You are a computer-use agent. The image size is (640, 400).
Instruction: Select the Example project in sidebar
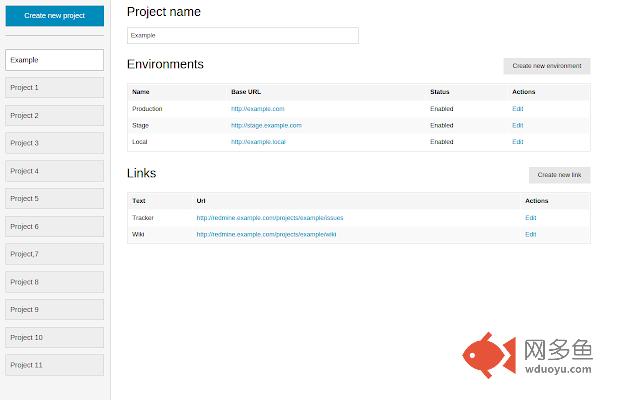click(54, 60)
